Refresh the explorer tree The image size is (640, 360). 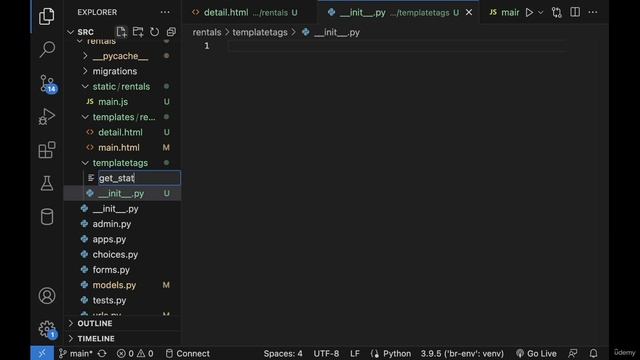click(x=154, y=32)
